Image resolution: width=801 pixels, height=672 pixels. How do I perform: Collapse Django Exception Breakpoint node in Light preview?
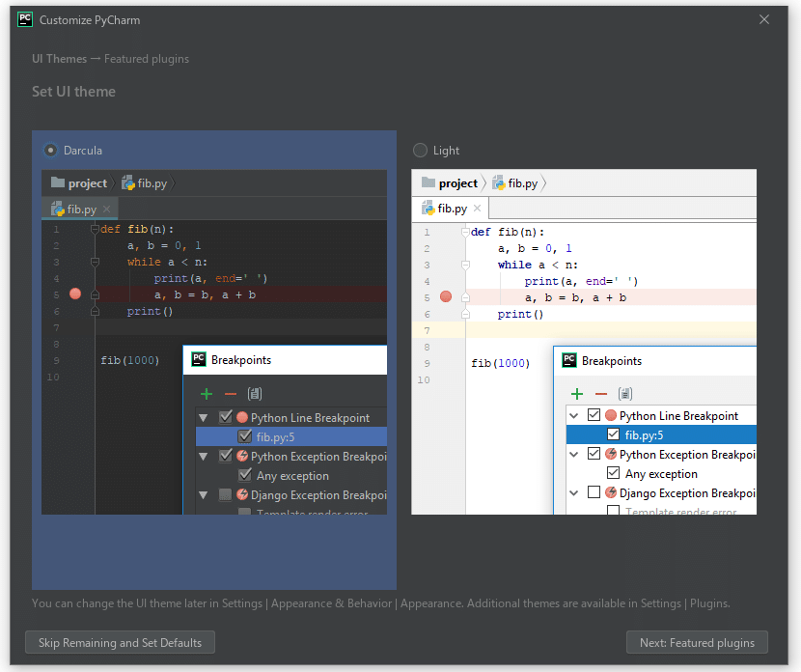pos(573,493)
